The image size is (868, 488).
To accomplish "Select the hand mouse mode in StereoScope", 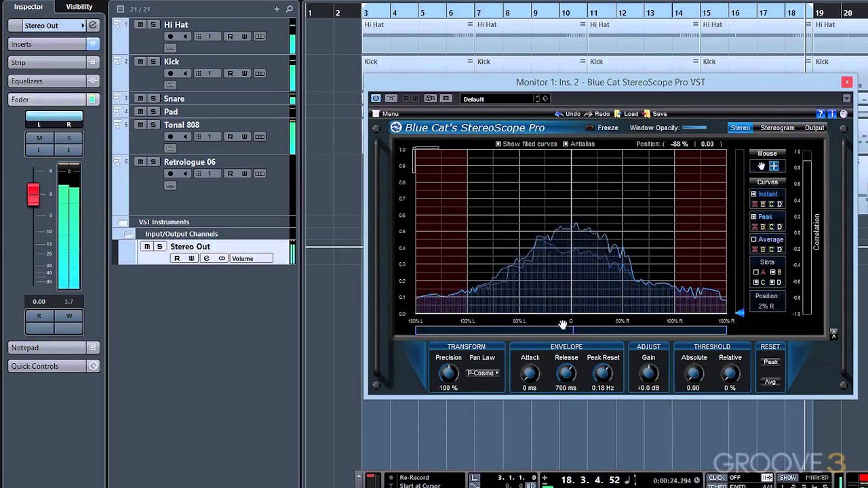I will 762,166.
